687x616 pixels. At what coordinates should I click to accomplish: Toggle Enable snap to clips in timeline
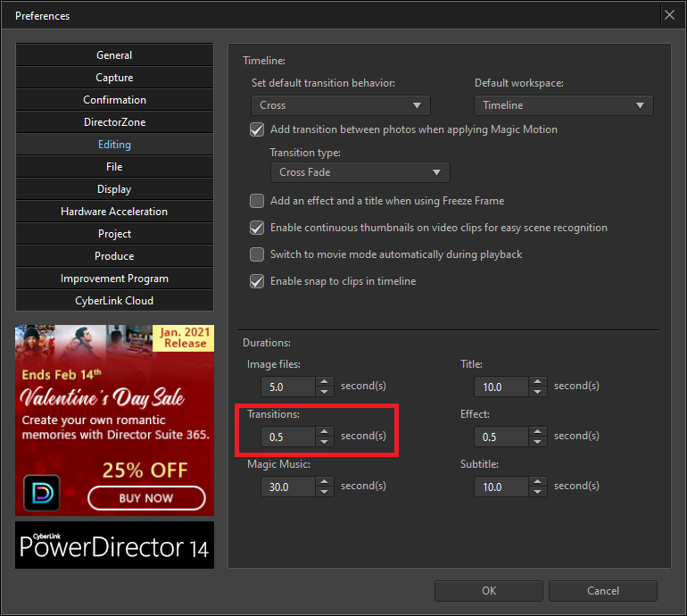(x=257, y=281)
